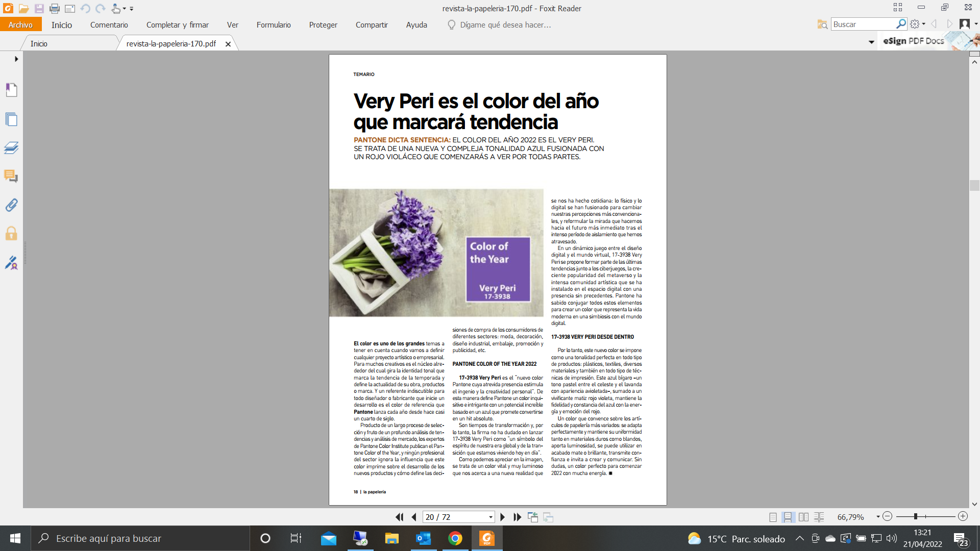Zoom in with the plus button
The image size is (980, 551).
963,516
